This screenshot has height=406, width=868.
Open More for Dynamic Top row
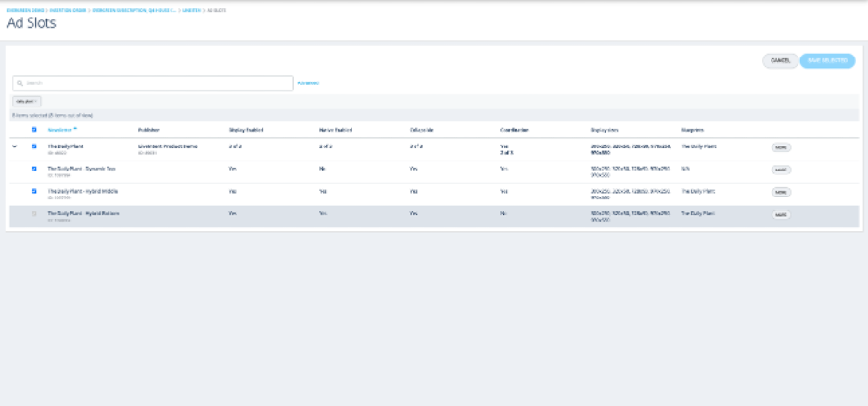point(781,171)
